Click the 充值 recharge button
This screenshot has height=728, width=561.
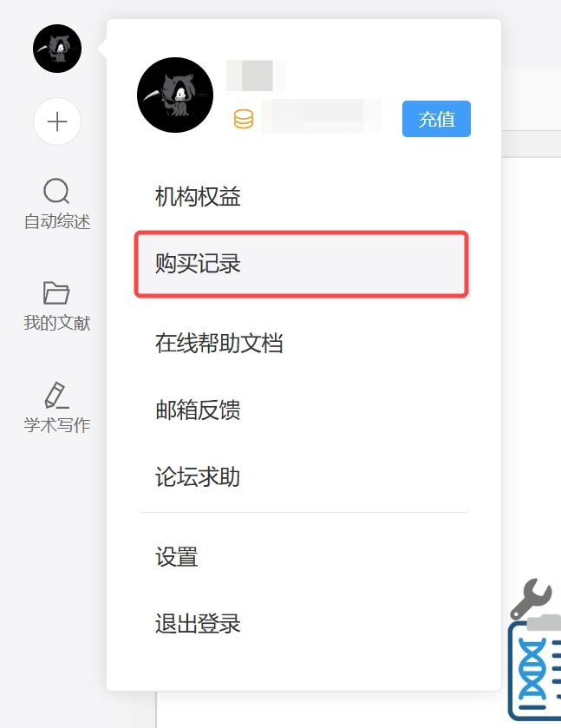tap(436, 119)
